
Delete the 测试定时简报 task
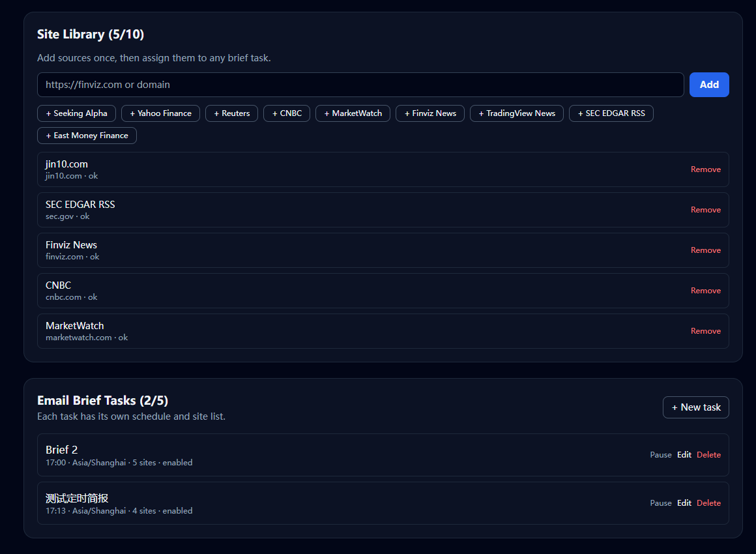tap(709, 503)
